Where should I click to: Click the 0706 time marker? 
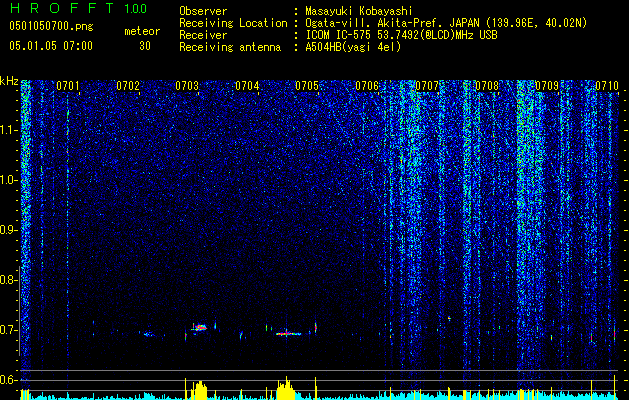(367, 86)
